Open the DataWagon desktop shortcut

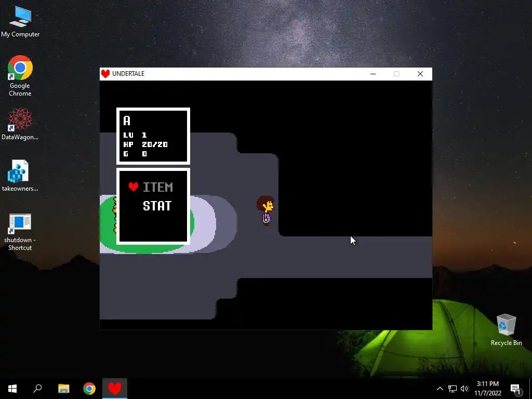[x=20, y=124]
